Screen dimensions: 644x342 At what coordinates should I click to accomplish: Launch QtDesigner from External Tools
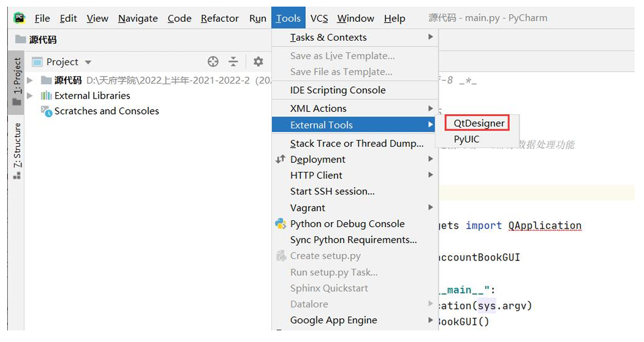[479, 123]
